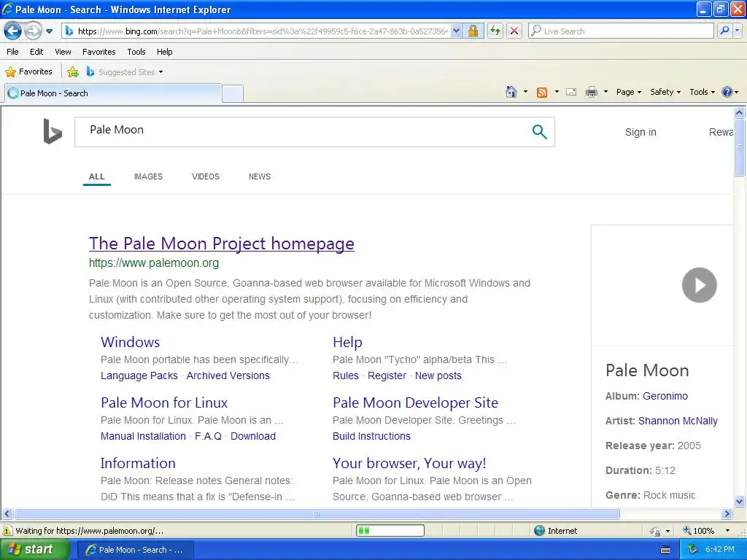Image resolution: width=747 pixels, height=560 pixels.
Task: Open the Tools menu in menu bar
Action: pyautogui.click(x=136, y=52)
